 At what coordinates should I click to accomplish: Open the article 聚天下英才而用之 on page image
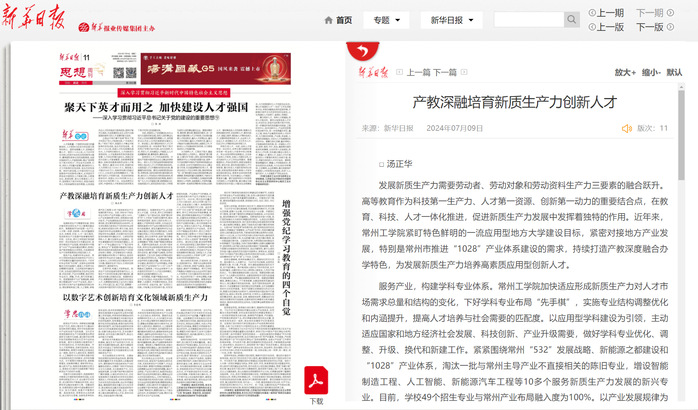[x=156, y=107]
